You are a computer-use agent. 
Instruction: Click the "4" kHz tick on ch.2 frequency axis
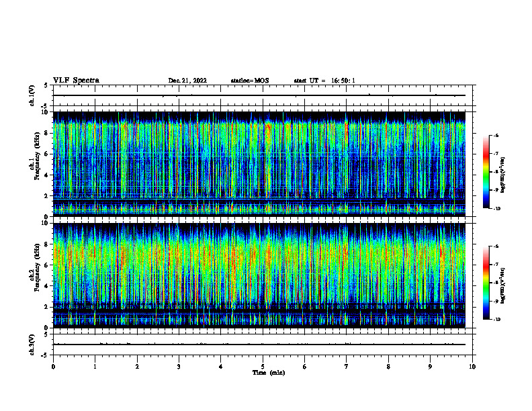click(46, 286)
